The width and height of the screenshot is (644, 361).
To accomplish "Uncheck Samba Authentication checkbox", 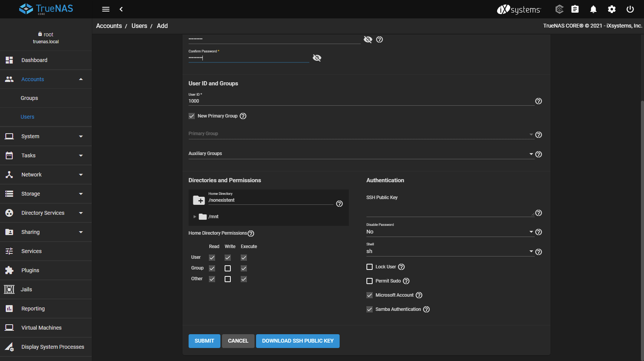I will pyautogui.click(x=370, y=309).
